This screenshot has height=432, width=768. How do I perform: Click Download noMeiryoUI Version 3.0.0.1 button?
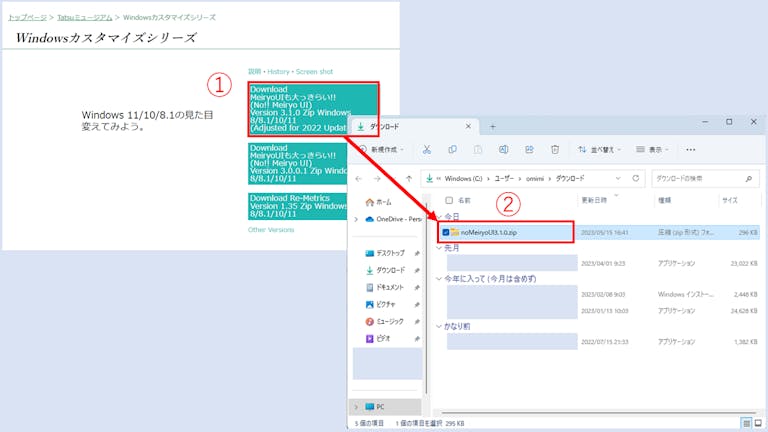297,164
